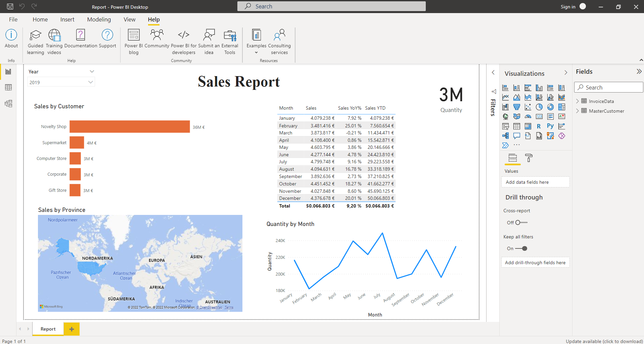644x344 pixels.
Task: Open the View tab
Action: pyautogui.click(x=130, y=19)
